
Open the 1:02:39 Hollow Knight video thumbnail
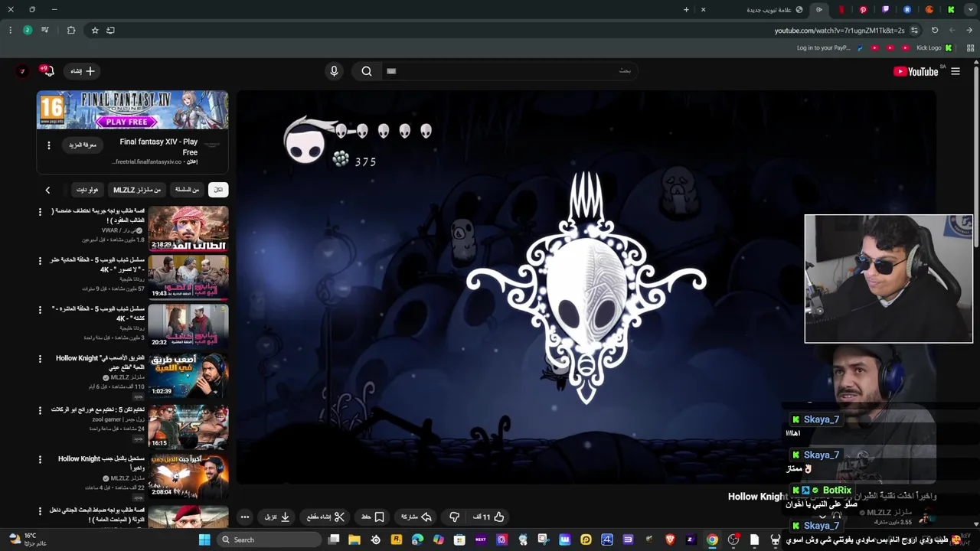click(188, 375)
